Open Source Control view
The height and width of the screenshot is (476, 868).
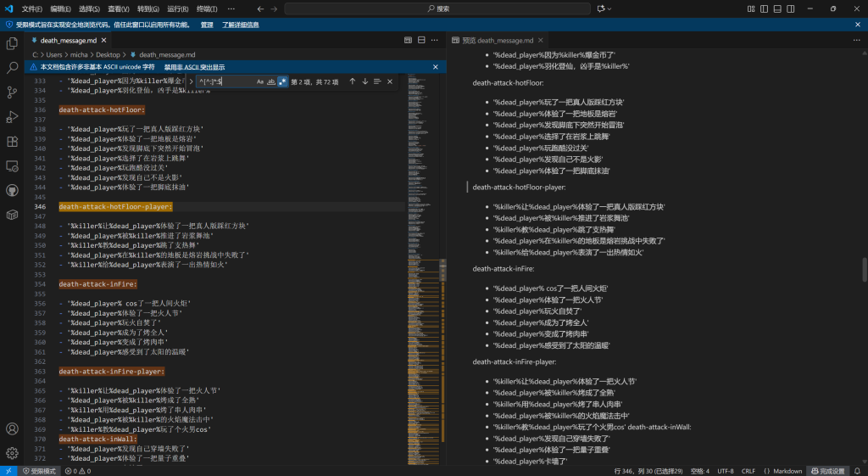coord(12,92)
